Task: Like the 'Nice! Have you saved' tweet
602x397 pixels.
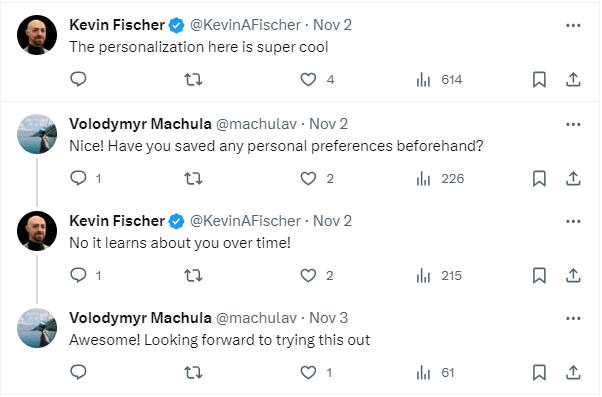Action: coord(308,179)
